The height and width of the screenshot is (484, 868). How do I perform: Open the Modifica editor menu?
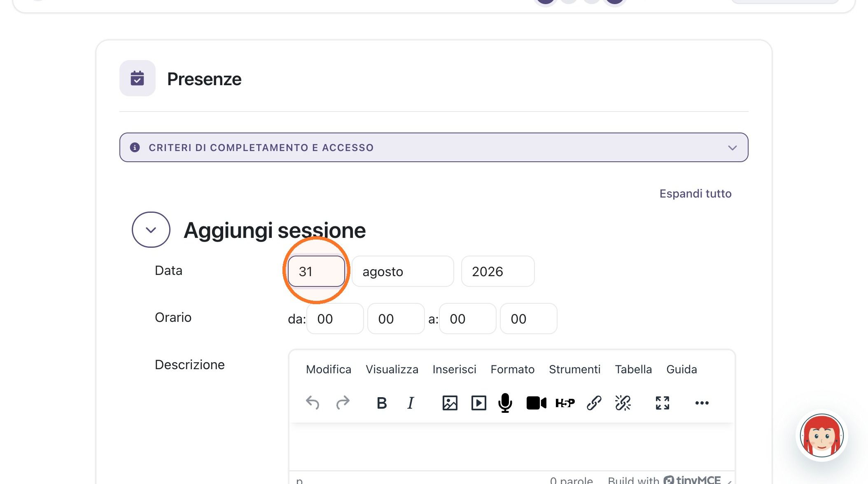[x=329, y=369]
